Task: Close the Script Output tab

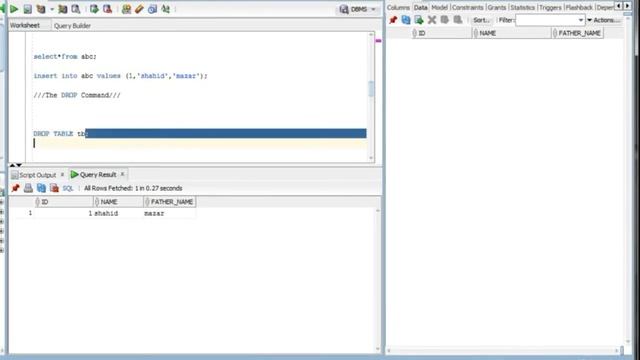Action: (62, 175)
